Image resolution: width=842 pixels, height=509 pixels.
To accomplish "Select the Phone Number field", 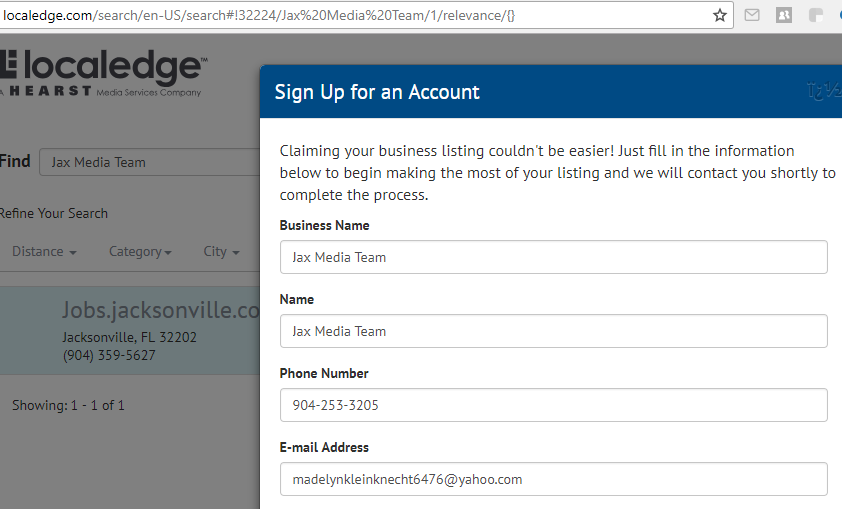I will tap(553, 405).
